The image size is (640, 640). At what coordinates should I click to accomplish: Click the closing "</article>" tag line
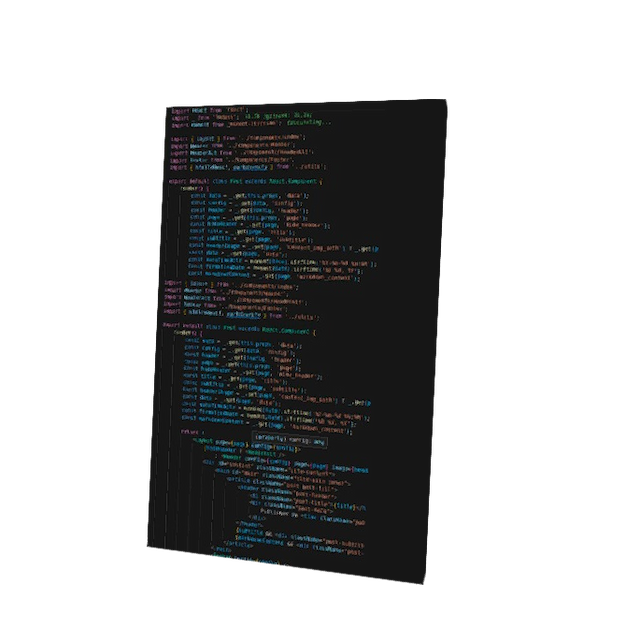pos(238,543)
